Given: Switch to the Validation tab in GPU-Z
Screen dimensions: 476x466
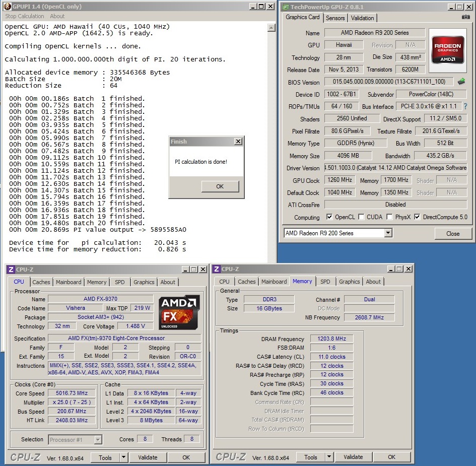Looking at the screenshot, I should tap(363, 18).
